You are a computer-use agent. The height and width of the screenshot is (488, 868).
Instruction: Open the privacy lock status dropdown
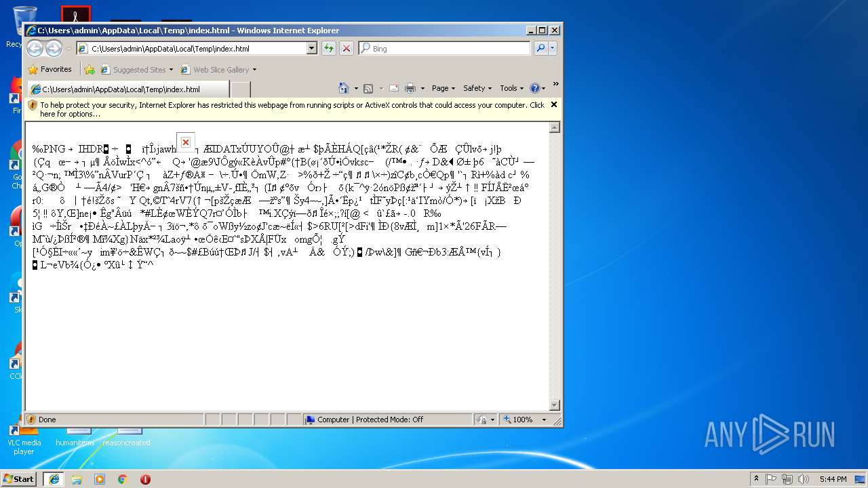(486, 420)
